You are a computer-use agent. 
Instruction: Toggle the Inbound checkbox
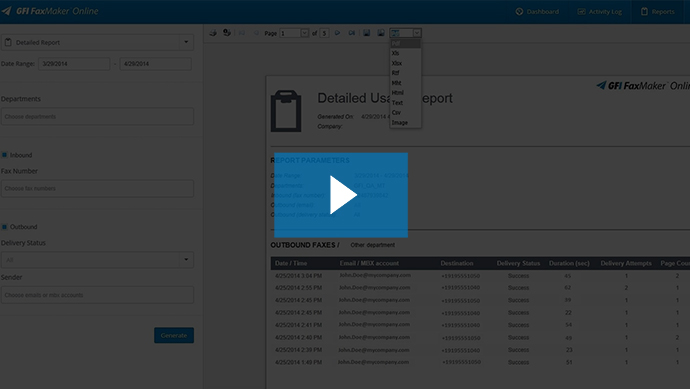4,155
